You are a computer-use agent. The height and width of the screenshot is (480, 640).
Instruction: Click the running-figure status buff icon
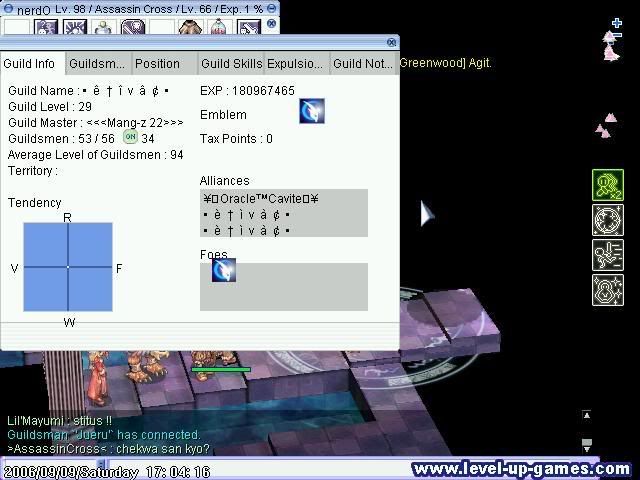click(x=608, y=255)
